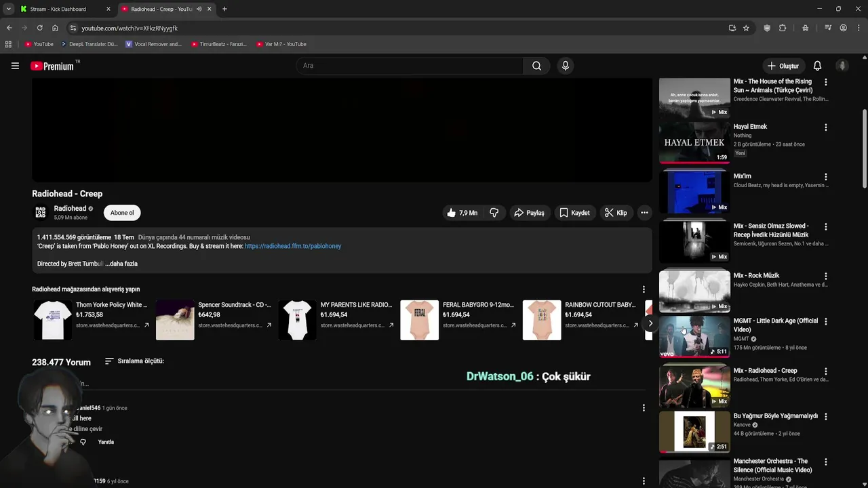
Task: Open the YouTube bookmark
Action: [x=39, y=44]
